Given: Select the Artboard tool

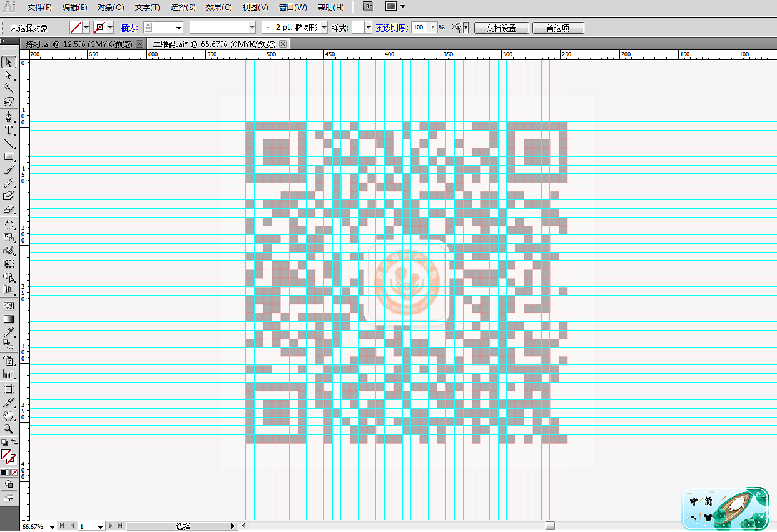Looking at the screenshot, I should click(9, 389).
